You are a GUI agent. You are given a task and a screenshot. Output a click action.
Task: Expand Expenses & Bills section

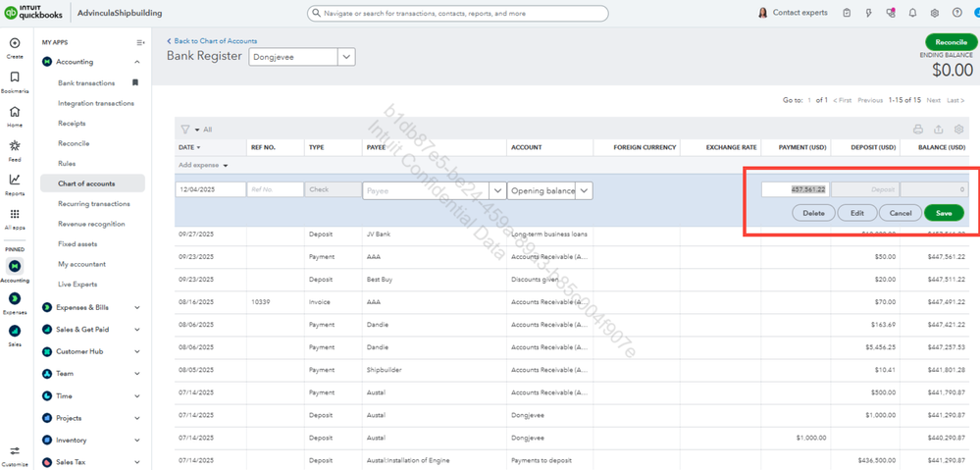(137, 307)
